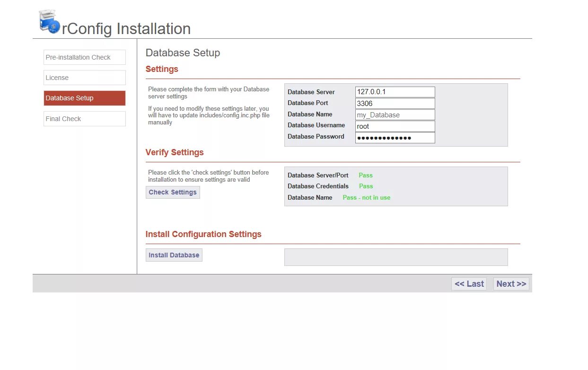Select the Database Setup step
This screenshot has height=370, width=588.
[85, 98]
